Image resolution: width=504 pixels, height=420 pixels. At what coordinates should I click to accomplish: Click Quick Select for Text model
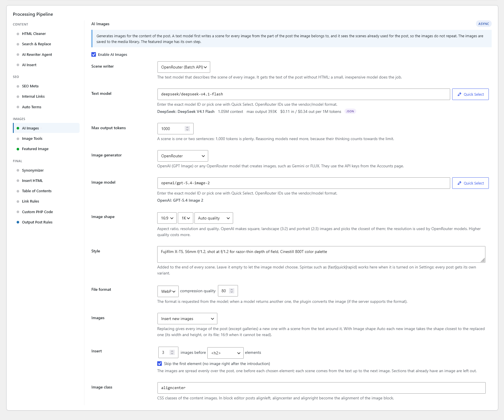tap(470, 94)
